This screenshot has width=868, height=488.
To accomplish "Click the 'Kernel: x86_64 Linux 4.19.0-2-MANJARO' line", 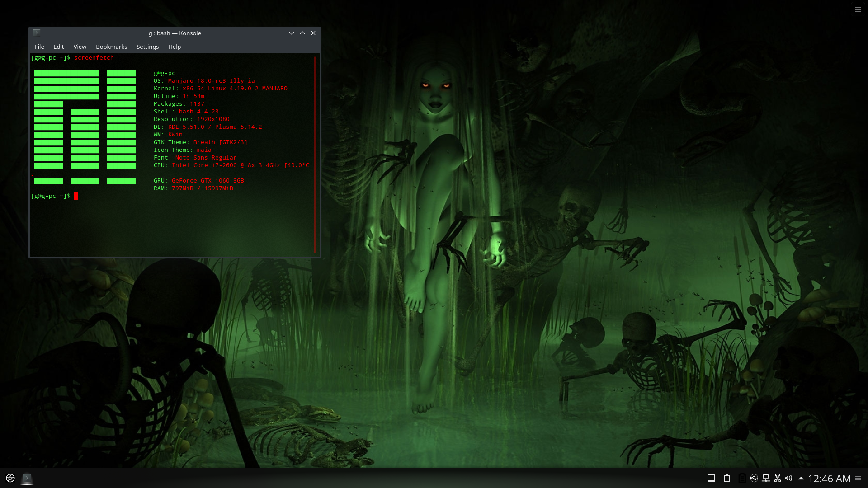I will [x=221, y=89].
